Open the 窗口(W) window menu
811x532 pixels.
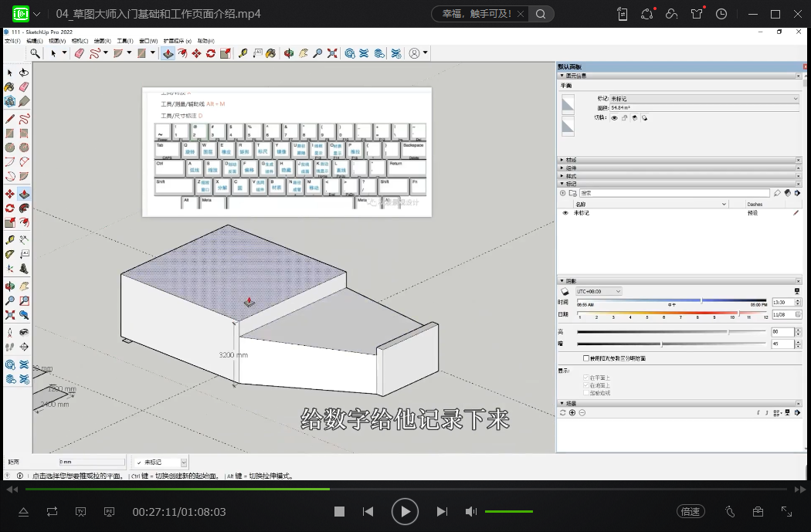[148, 40]
